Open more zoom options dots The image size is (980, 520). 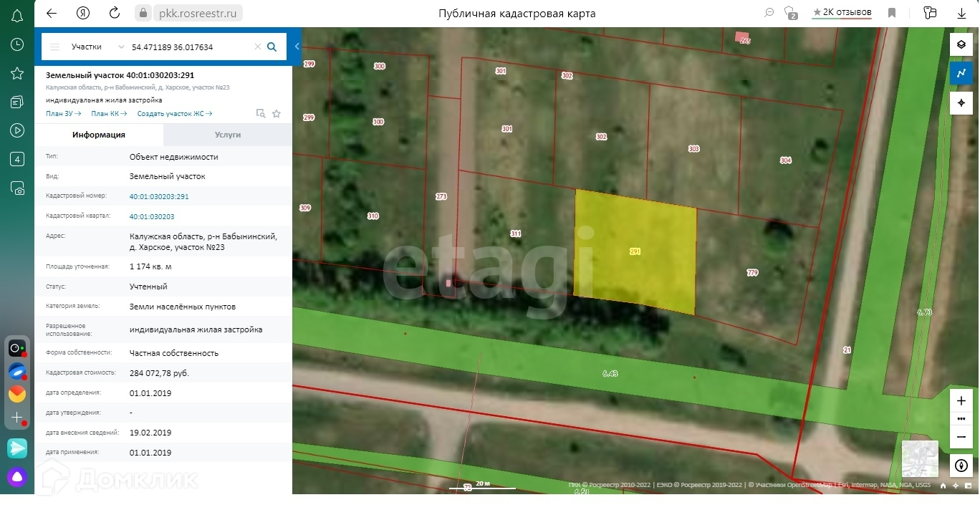[961, 418]
